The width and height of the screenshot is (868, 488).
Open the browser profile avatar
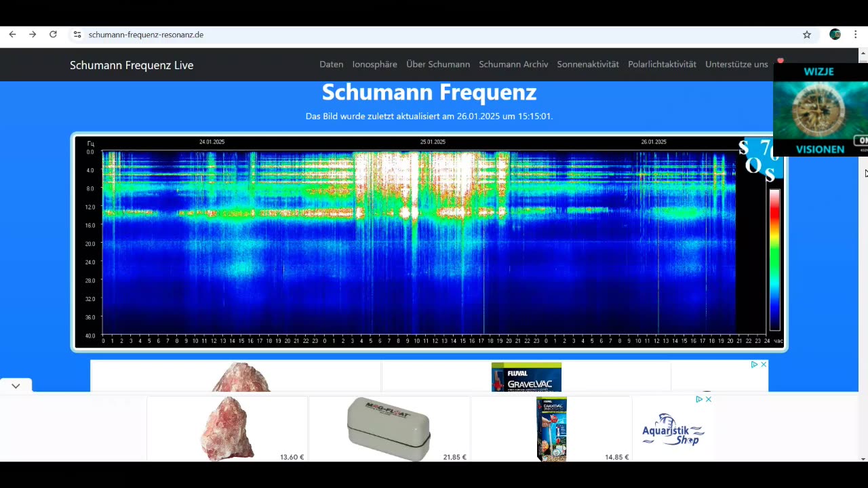[x=835, y=35]
